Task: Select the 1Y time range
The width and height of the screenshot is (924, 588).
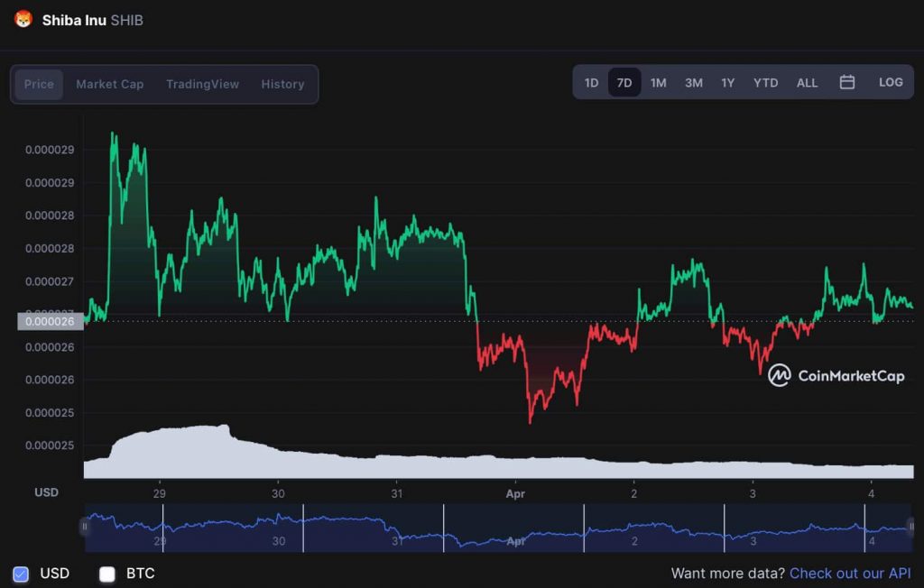Action: (728, 82)
